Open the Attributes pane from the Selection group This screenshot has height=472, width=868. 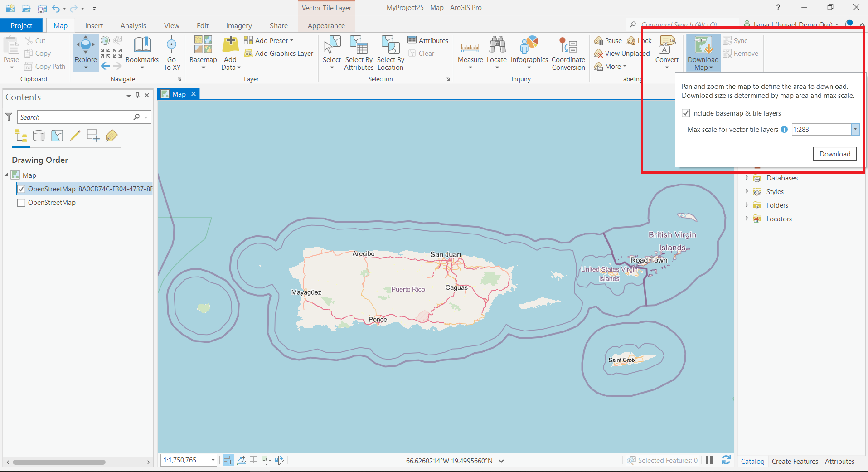tap(428, 40)
